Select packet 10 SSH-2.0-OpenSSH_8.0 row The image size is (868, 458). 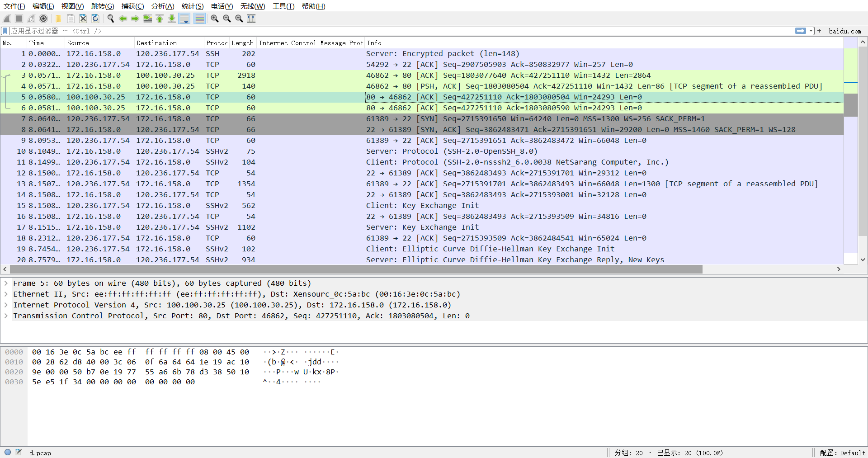[422, 151]
